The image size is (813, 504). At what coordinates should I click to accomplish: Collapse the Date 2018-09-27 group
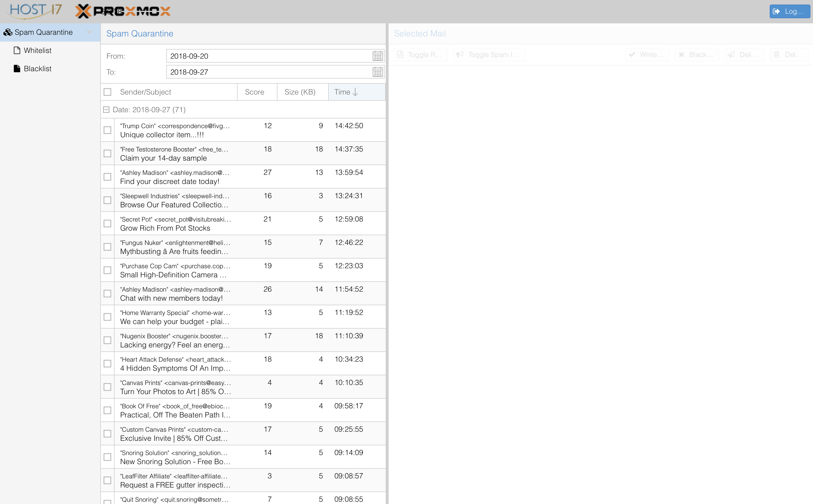[106, 110]
